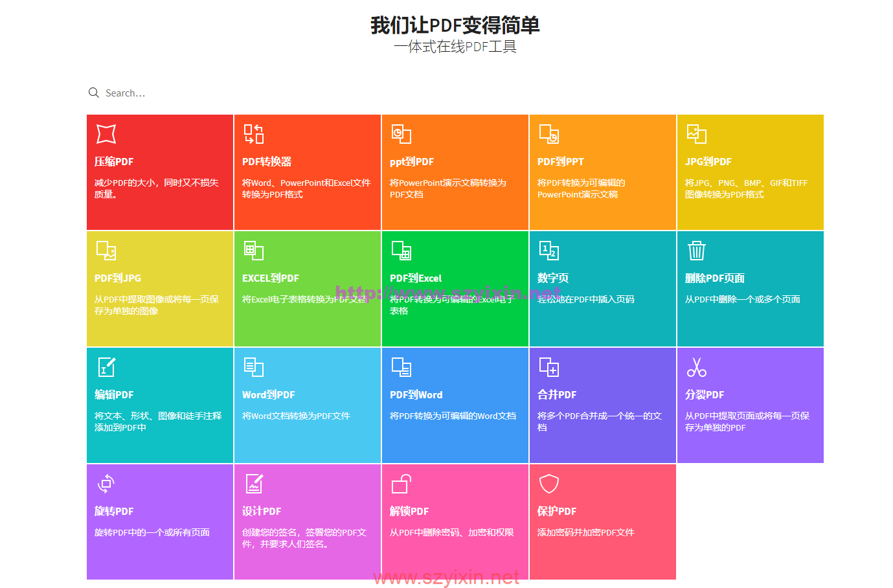893x588 pixels.
Task: Click the 设计PDF signature icon
Action: click(254, 484)
